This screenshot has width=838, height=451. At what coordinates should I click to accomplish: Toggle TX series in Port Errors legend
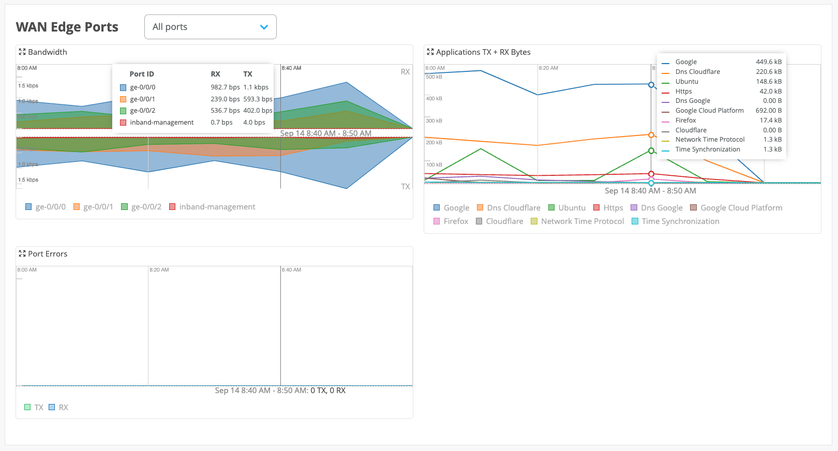(34, 407)
